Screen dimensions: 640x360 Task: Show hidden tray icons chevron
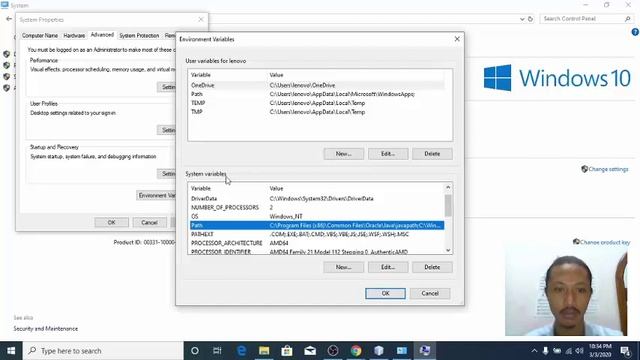tap(534, 351)
